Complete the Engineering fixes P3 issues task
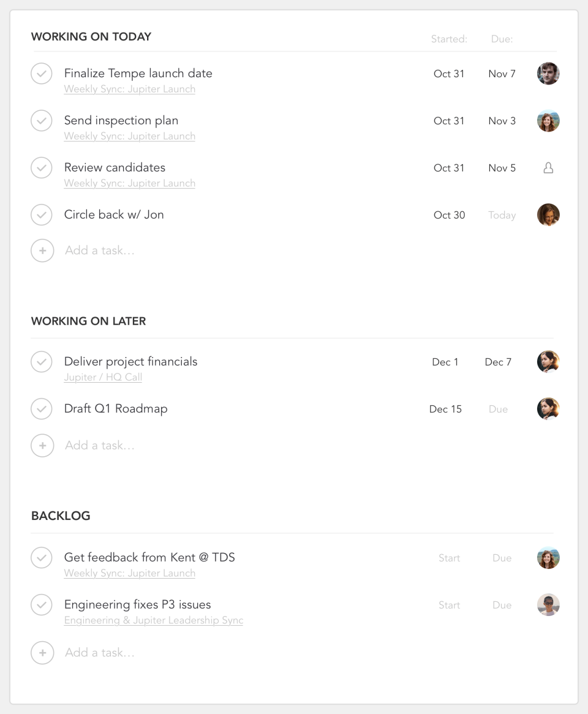The height and width of the screenshot is (714, 588). pyautogui.click(x=42, y=604)
